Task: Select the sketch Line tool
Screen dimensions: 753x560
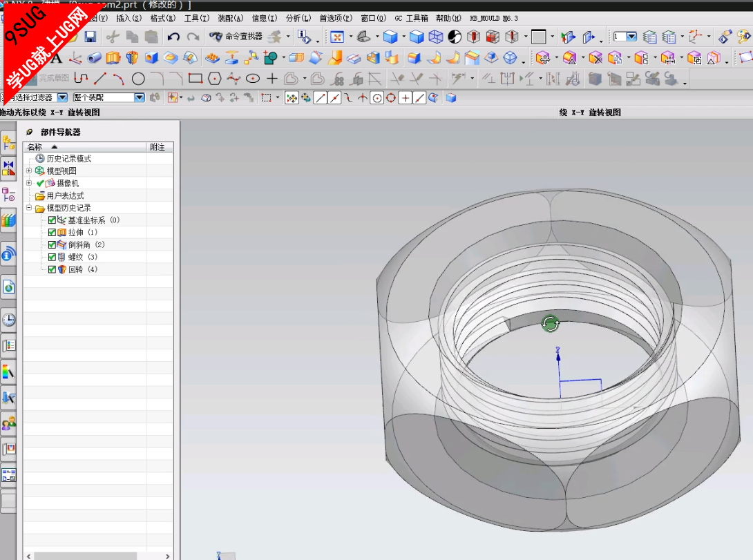Action: pos(100,78)
